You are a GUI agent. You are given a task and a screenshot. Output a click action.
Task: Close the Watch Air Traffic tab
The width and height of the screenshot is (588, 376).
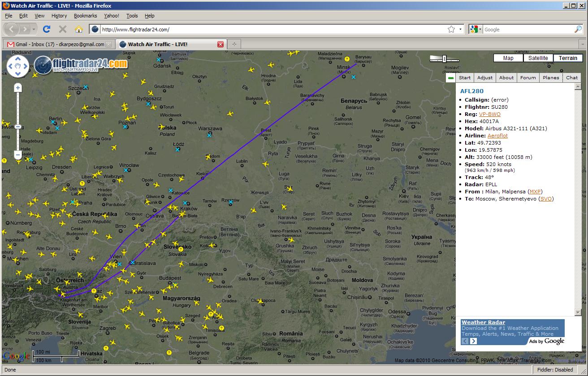tap(220, 44)
